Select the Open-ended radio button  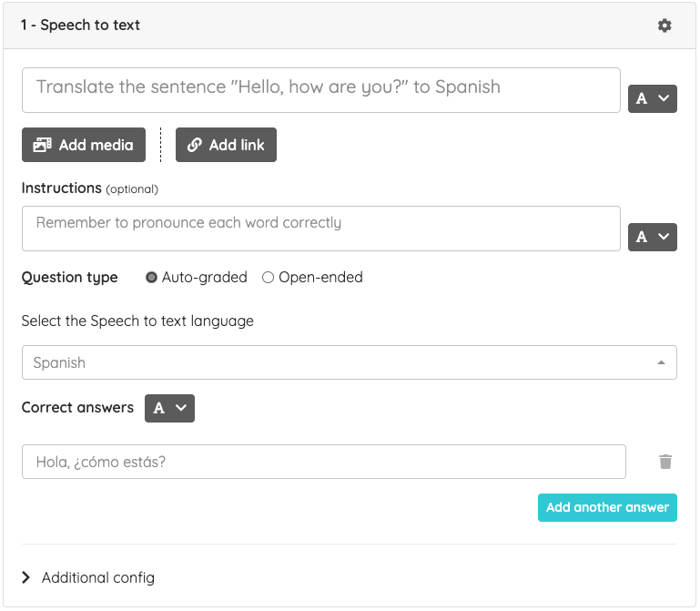point(268,278)
